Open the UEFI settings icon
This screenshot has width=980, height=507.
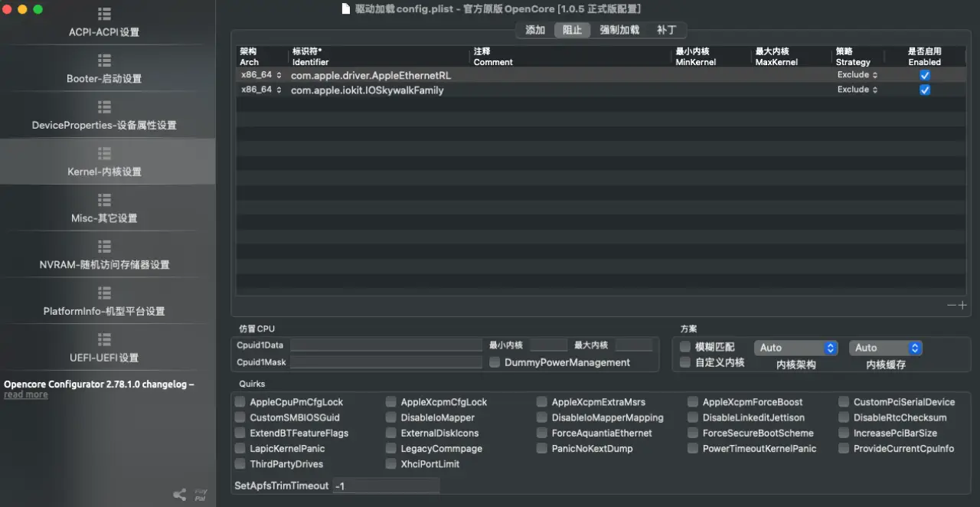click(x=104, y=339)
